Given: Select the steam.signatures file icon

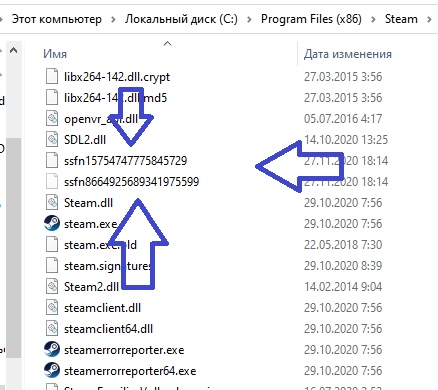Looking at the screenshot, I should pyautogui.click(x=52, y=266).
